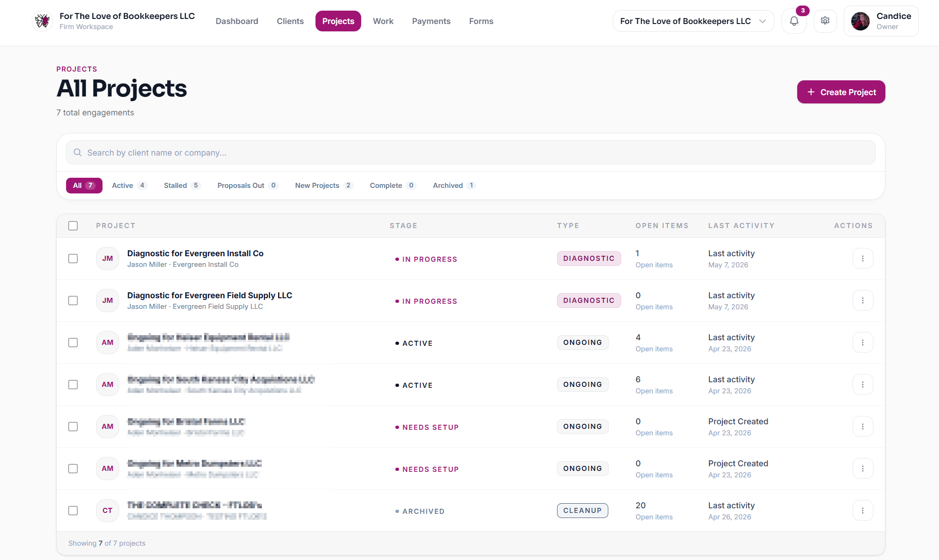Go to the Dashboard page
This screenshot has width=939, height=560.
point(237,21)
